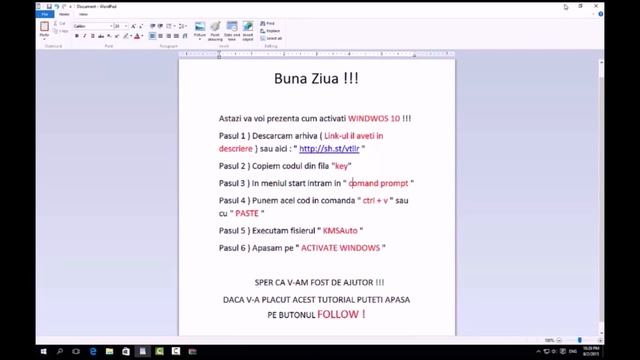Click Select all in Editing group
Image resolution: width=640 pixels, height=360 pixels.
click(x=271, y=38)
